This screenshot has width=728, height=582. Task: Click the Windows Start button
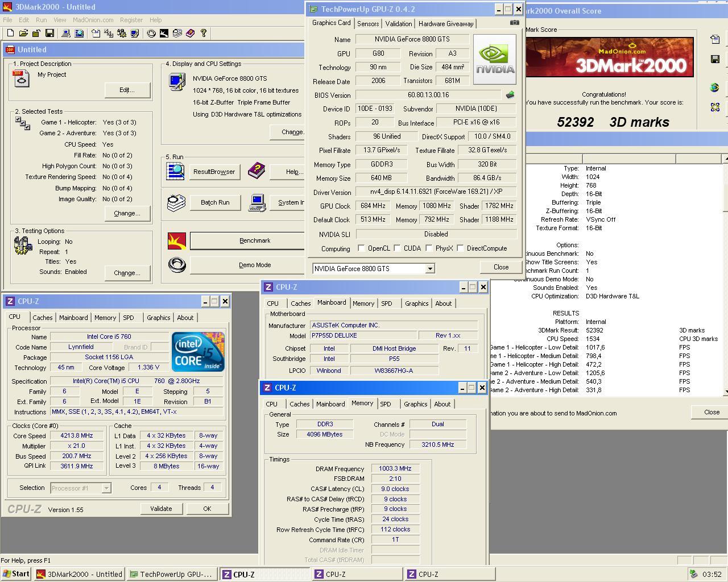[16, 574]
